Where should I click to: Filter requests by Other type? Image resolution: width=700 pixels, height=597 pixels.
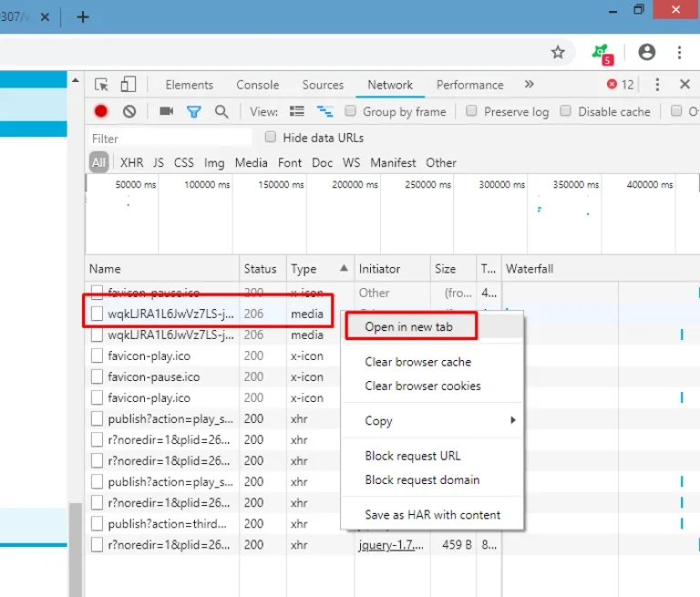tap(441, 162)
